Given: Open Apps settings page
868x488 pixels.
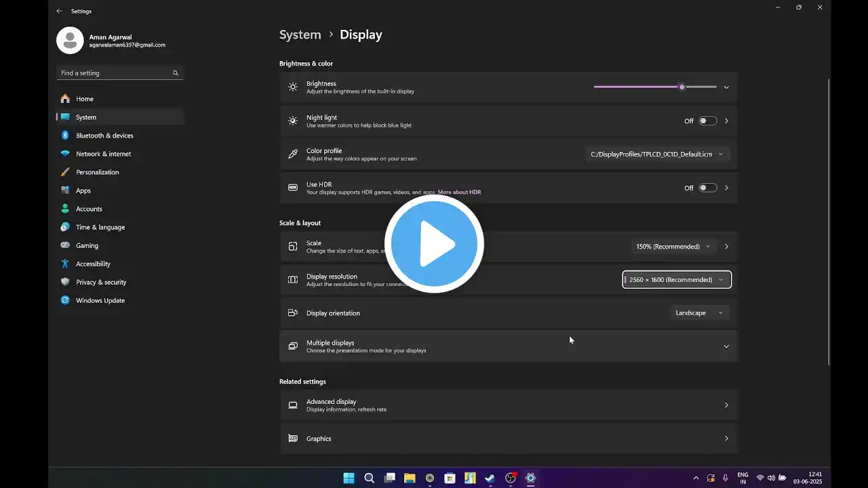Looking at the screenshot, I should [x=120, y=190].
